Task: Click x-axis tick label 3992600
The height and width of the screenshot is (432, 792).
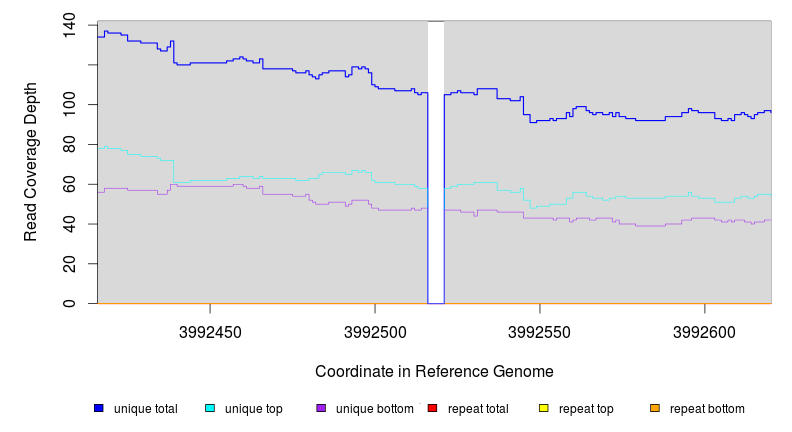Action: coord(705,331)
